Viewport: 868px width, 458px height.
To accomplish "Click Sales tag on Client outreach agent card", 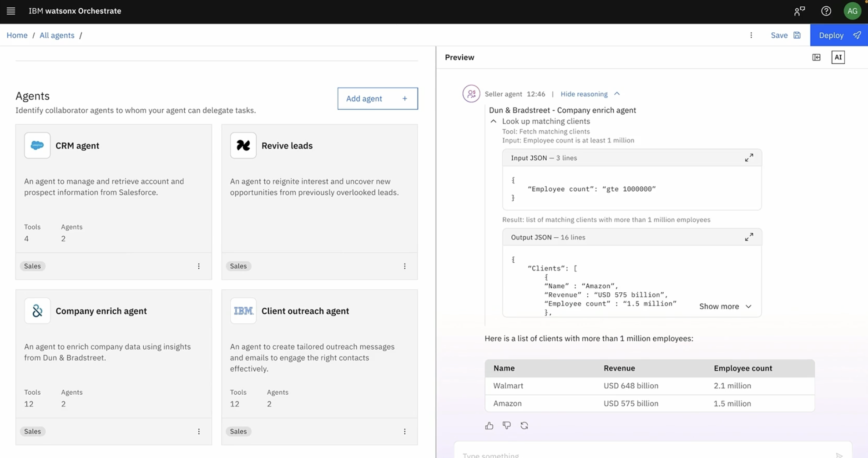I will pos(238,431).
